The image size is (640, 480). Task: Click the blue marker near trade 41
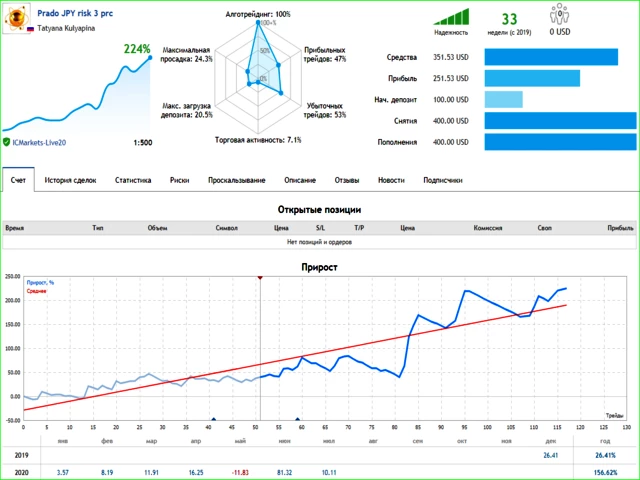213,420
